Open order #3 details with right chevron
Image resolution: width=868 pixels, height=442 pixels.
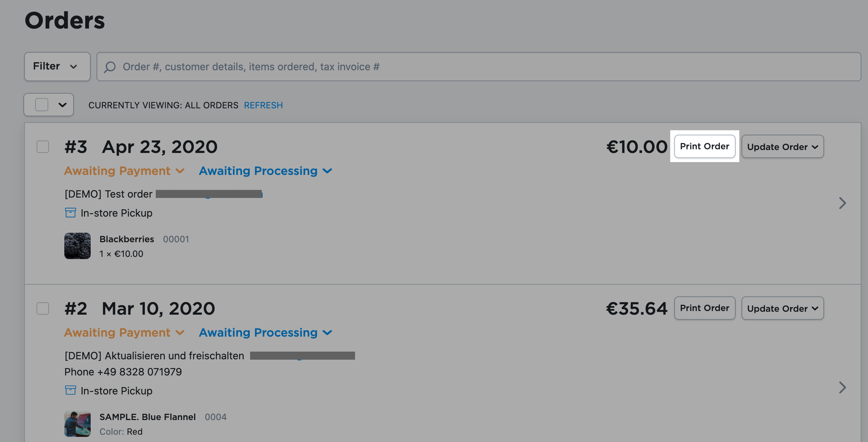pyautogui.click(x=842, y=203)
